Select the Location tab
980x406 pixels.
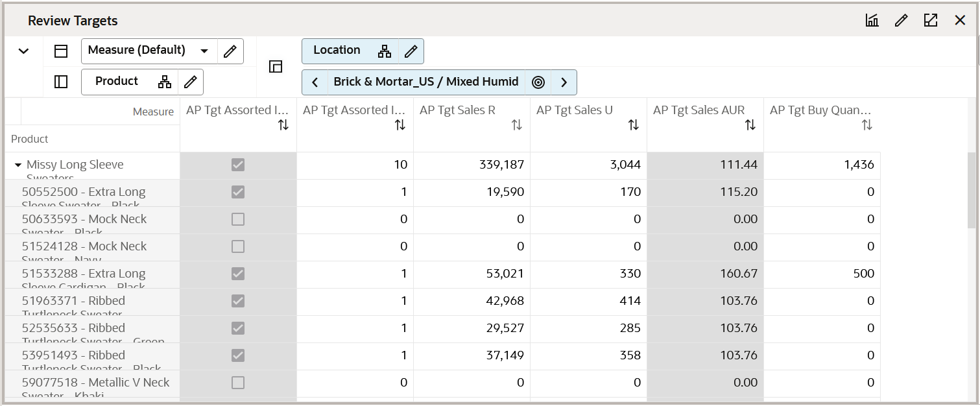coord(337,51)
